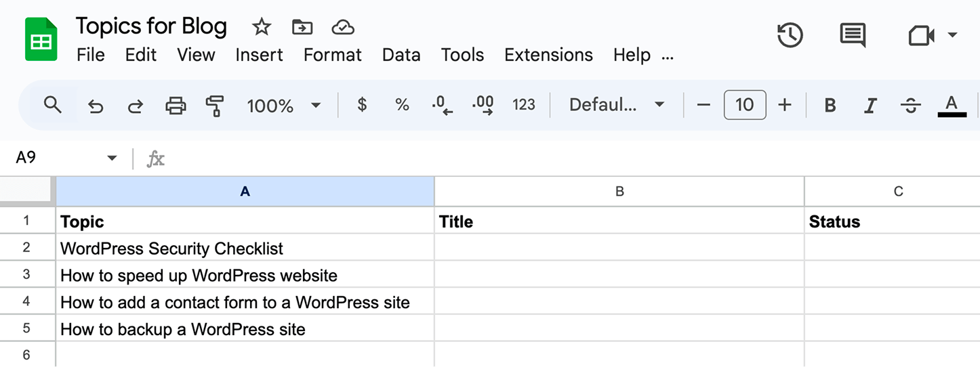Open the Extensions menu
Viewport: 980px width, 367px height.
tap(548, 55)
